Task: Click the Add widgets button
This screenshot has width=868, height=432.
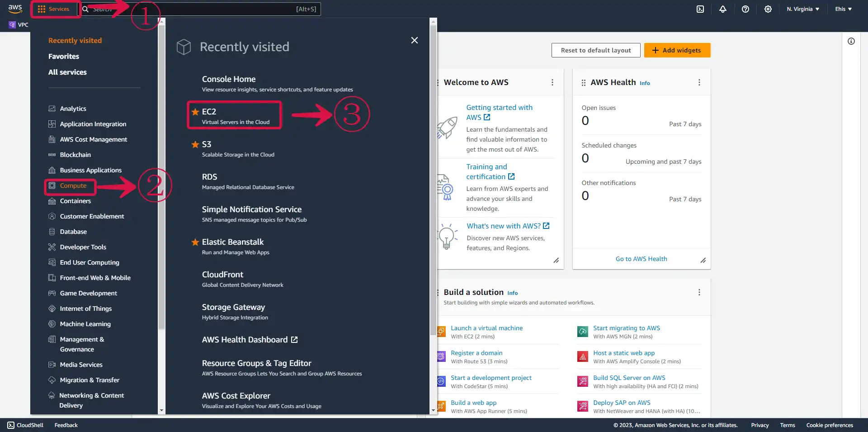Action: pyautogui.click(x=677, y=50)
